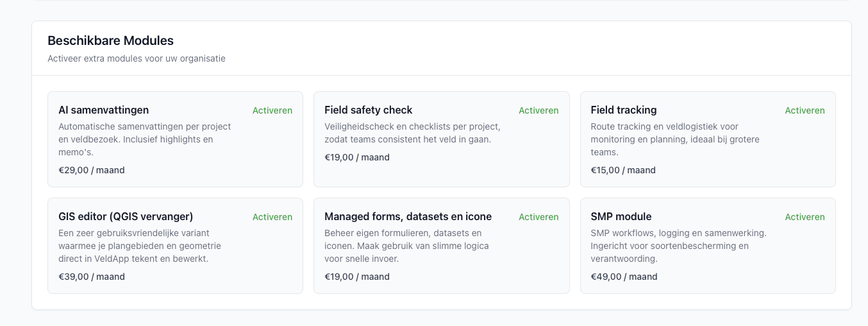Click Managed forms, datasets en icone heading

click(x=408, y=216)
